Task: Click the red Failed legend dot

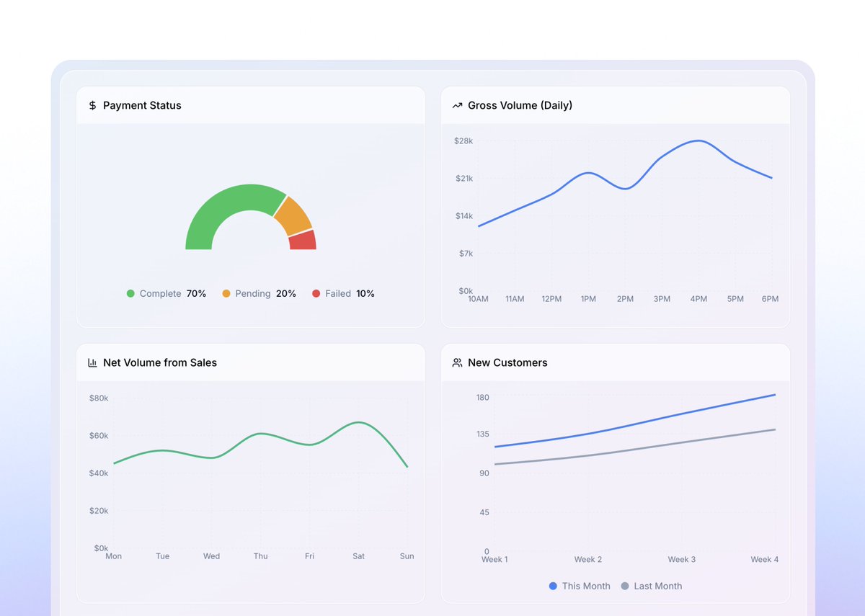Action: (316, 294)
